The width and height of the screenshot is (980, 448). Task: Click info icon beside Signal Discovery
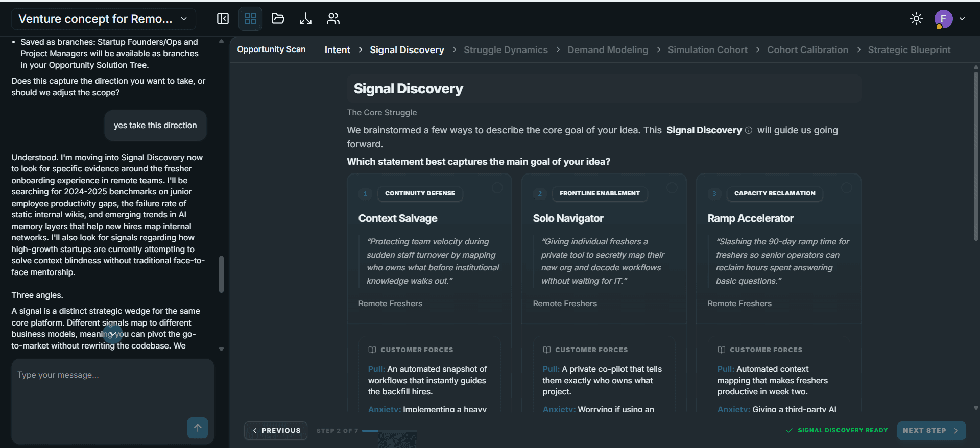coord(749,130)
